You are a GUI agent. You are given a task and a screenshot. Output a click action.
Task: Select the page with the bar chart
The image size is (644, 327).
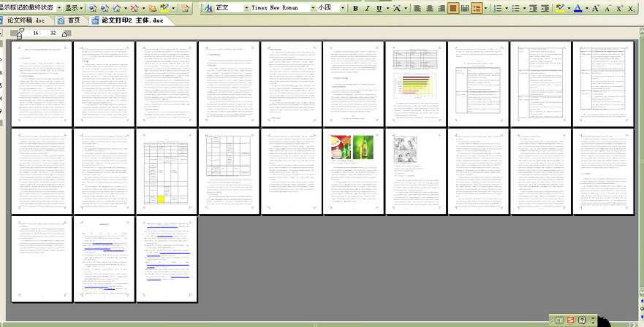(x=416, y=83)
